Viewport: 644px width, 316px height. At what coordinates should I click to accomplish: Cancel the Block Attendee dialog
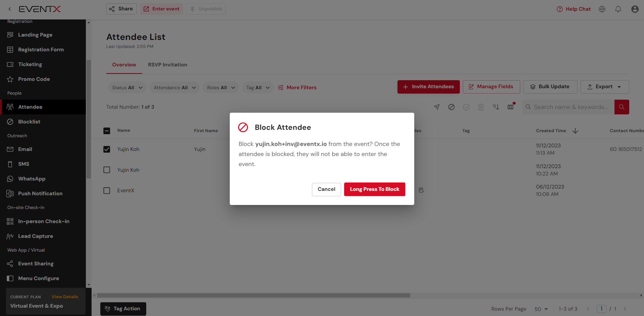326,189
